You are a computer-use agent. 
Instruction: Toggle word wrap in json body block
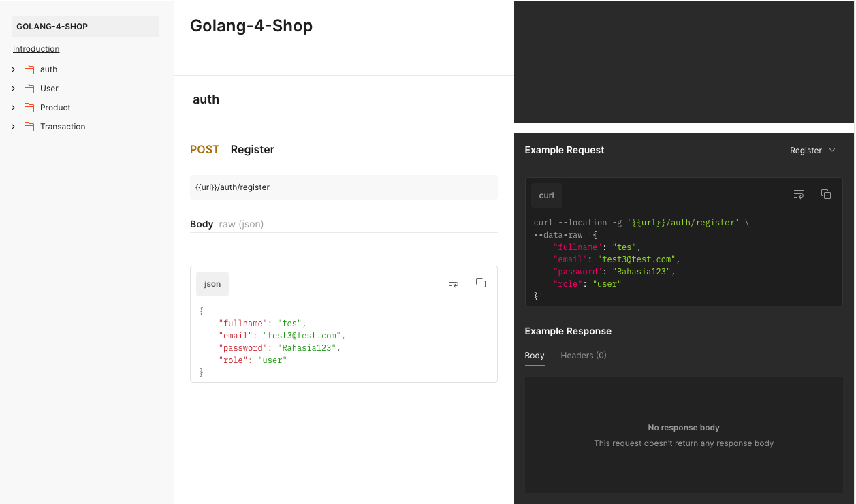click(x=454, y=283)
